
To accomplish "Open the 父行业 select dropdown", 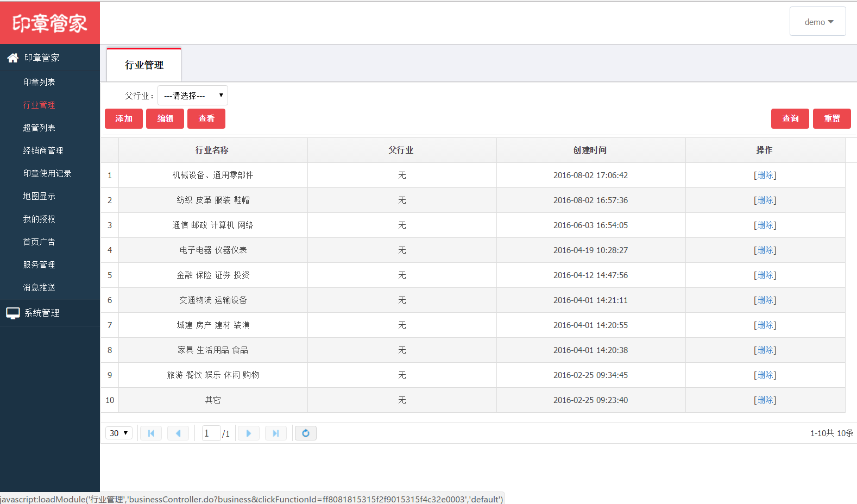I will click(193, 96).
